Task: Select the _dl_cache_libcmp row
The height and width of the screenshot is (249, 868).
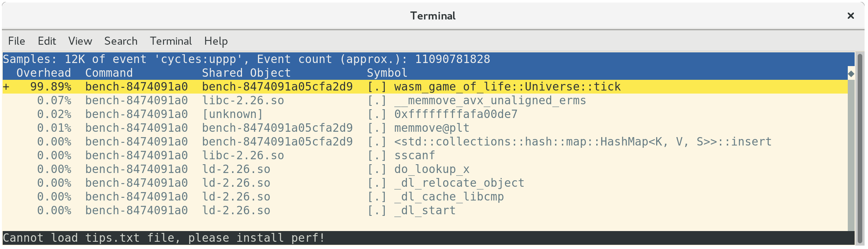Action: (449, 197)
